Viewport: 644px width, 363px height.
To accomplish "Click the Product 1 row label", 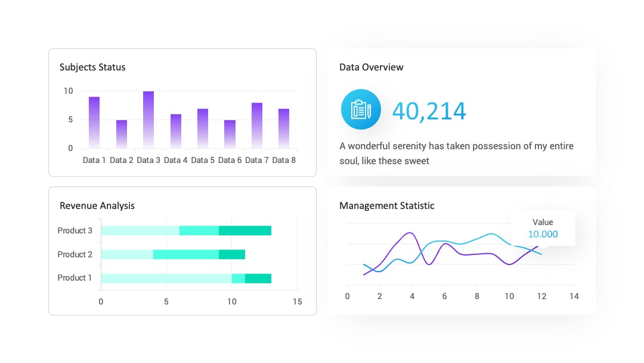I will [75, 278].
